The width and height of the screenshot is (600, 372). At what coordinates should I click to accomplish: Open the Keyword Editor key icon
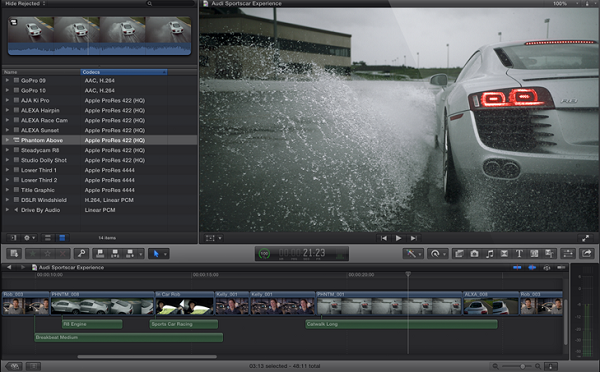[x=82, y=253]
